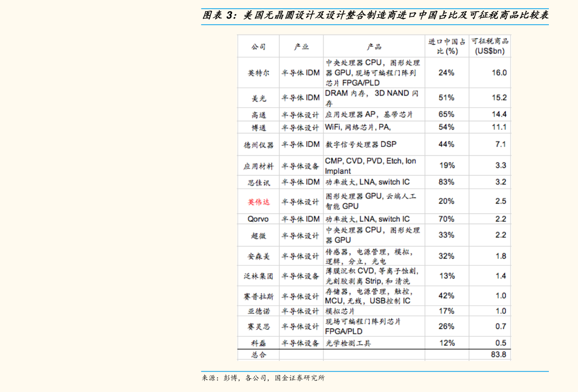Select company cell 安森美
Image resolution: width=578 pixels, height=392 pixels.
(x=258, y=256)
